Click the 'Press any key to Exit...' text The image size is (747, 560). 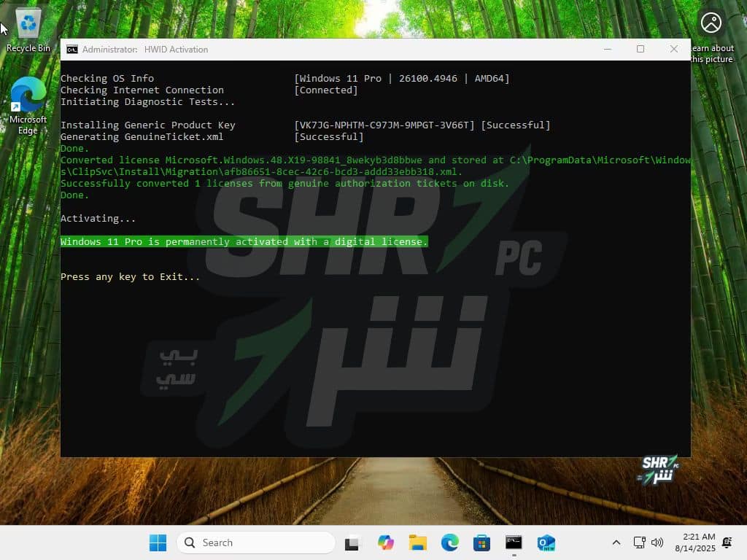tap(130, 277)
